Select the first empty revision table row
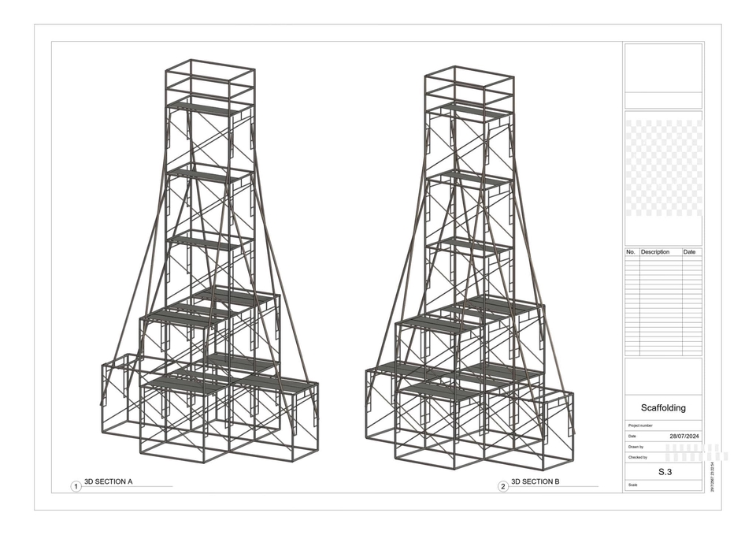Viewport: 756px width, 535px height. click(663, 259)
